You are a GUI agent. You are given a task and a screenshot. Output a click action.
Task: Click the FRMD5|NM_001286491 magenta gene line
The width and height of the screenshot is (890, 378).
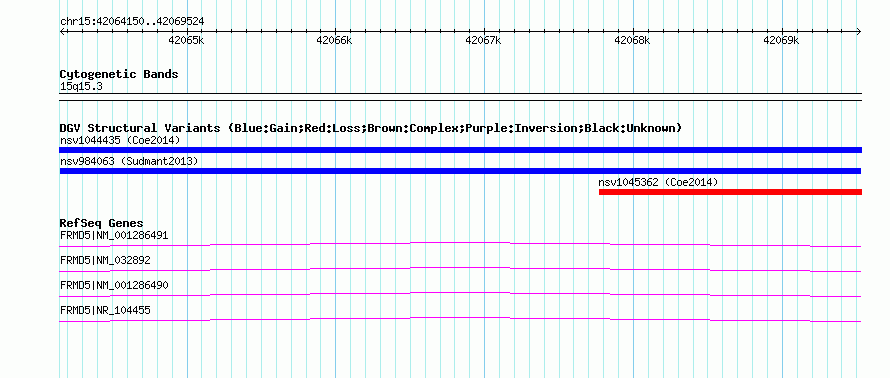tap(460, 244)
